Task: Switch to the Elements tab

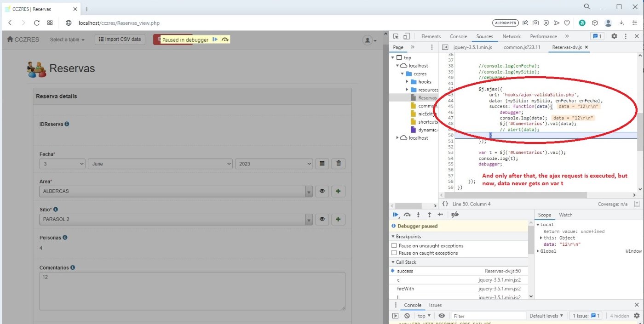Action: point(431,36)
